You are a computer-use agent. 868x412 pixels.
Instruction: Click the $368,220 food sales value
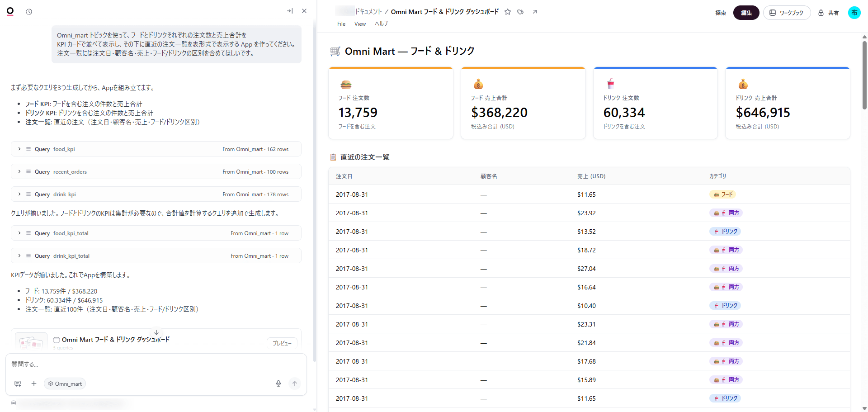coord(499,113)
